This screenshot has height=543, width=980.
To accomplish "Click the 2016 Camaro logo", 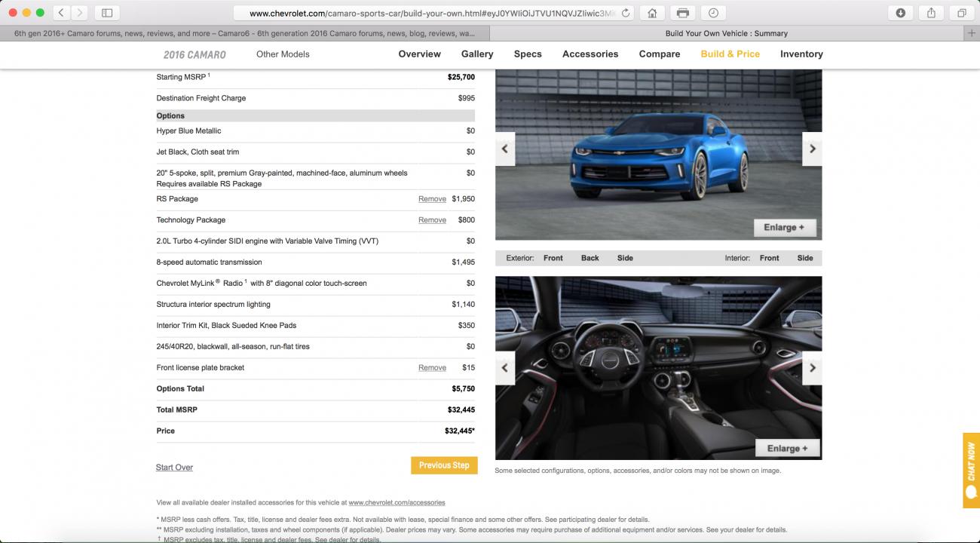I will (x=194, y=54).
